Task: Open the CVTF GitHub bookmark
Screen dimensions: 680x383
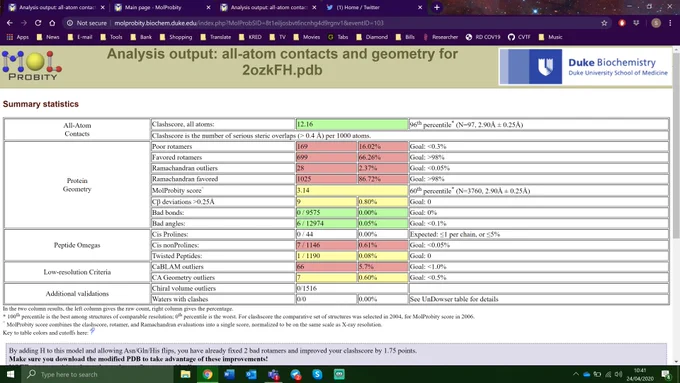Action: click(x=519, y=37)
